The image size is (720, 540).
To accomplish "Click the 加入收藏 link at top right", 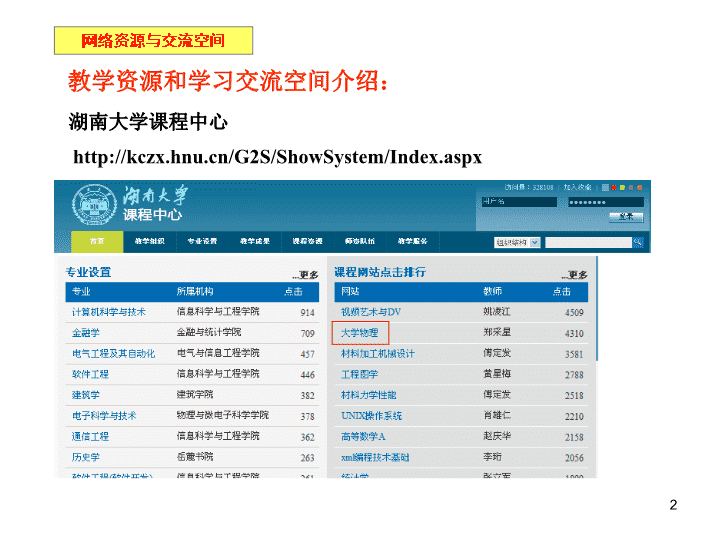I will coord(577,187).
